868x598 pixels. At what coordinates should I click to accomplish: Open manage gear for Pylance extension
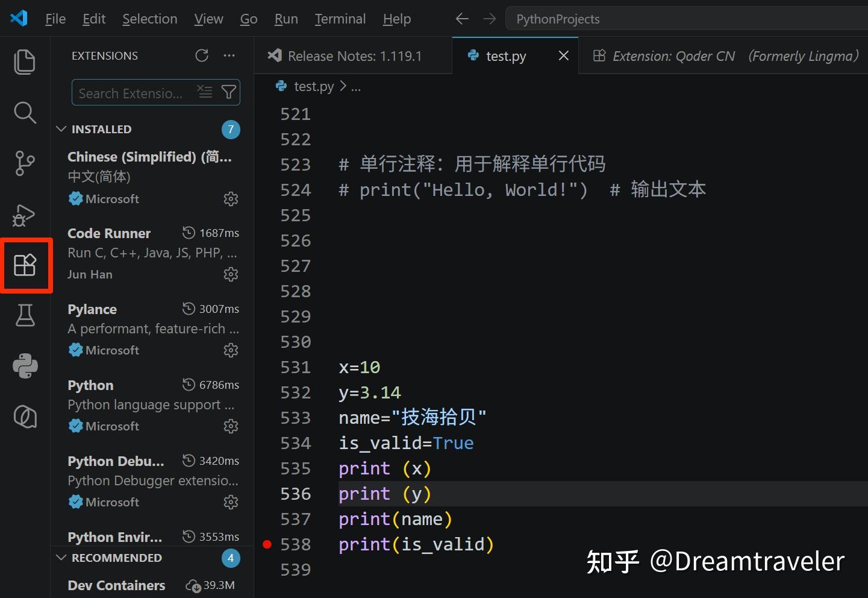point(231,350)
